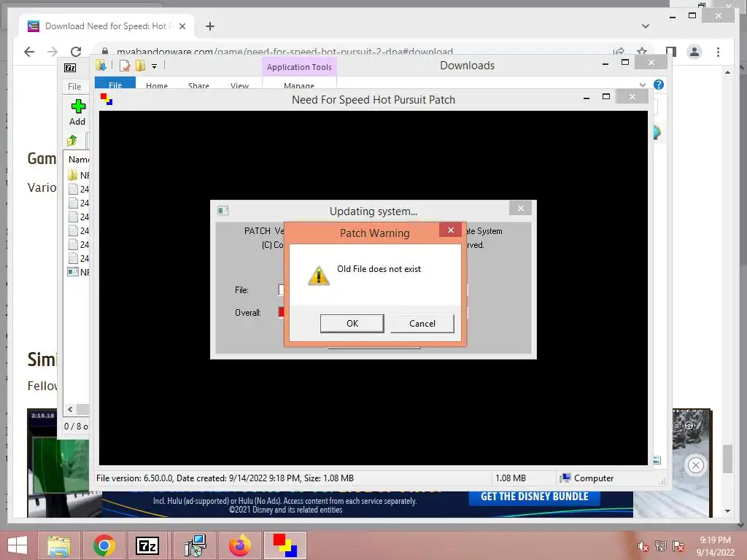
Task: Click the Chrome address bar URL
Action: point(285,51)
